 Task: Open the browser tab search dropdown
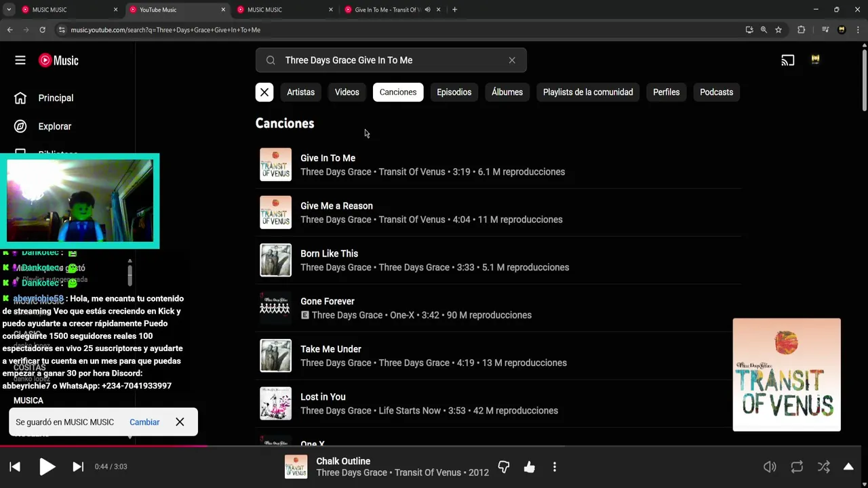click(9, 9)
